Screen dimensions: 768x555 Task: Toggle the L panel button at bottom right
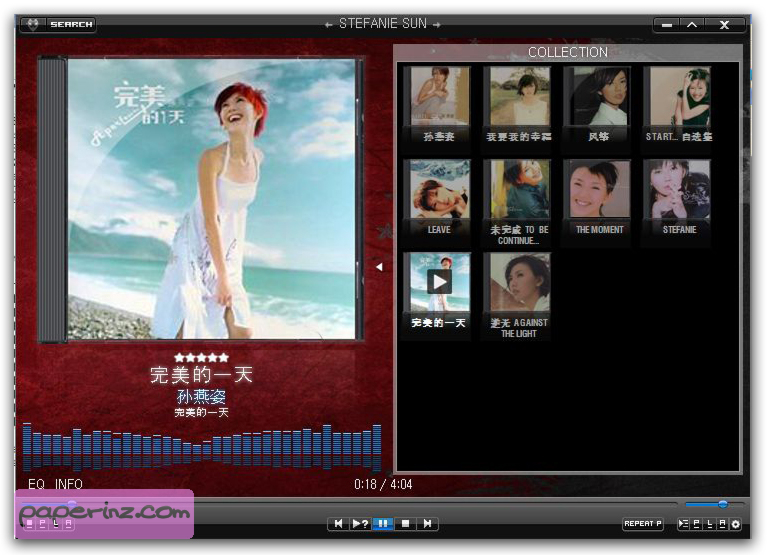tap(709, 524)
